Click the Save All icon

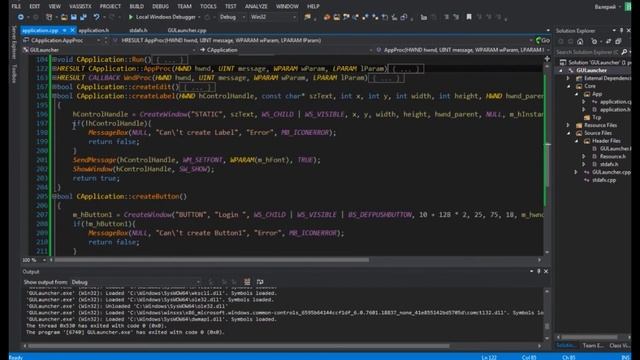click(x=83, y=17)
